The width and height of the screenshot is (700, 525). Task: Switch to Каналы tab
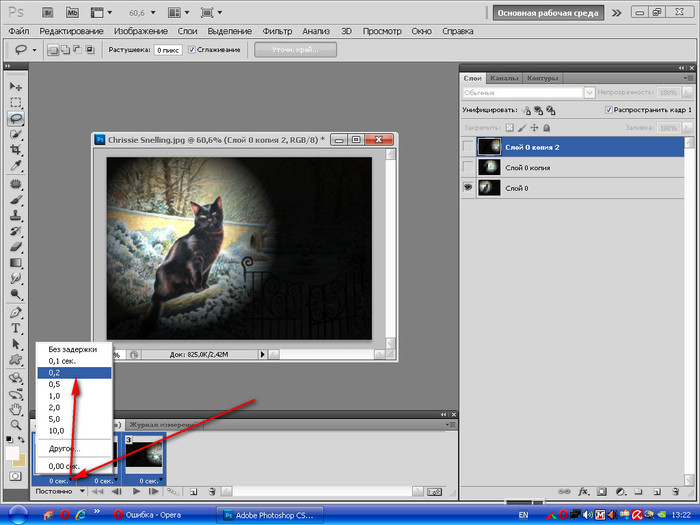tap(504, 78)
